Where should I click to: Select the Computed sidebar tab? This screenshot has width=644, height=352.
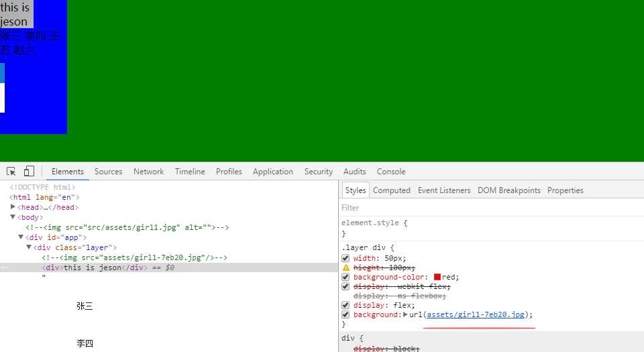click(x=391, y=190)
